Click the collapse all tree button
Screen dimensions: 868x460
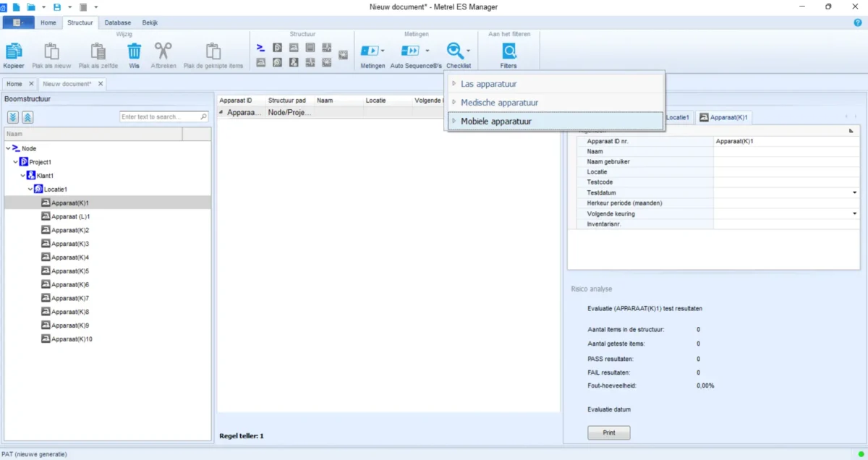point(27,117)
